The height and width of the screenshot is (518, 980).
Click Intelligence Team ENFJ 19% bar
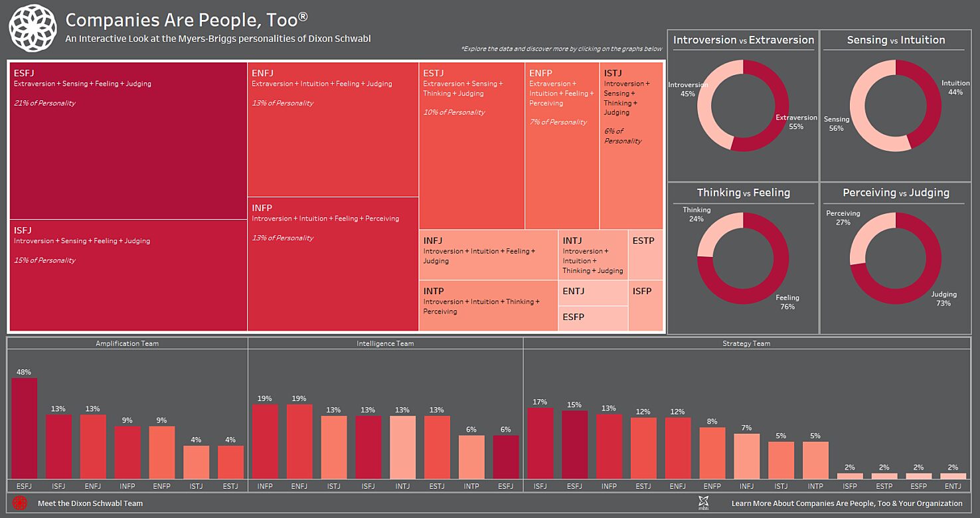click(299, 441)
